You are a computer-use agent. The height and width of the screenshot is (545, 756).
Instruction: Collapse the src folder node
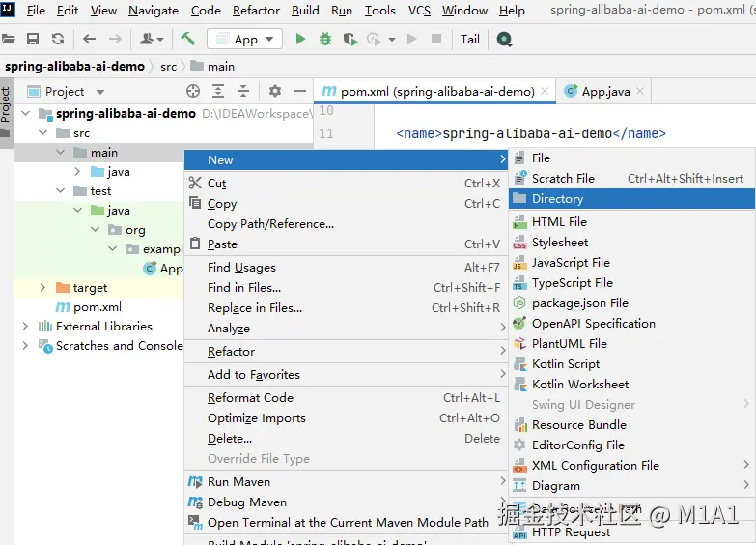42,132
